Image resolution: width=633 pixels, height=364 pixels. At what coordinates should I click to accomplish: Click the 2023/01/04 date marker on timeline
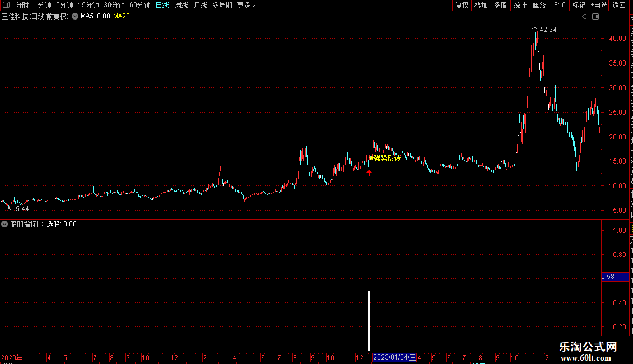(x=394, y=357)
